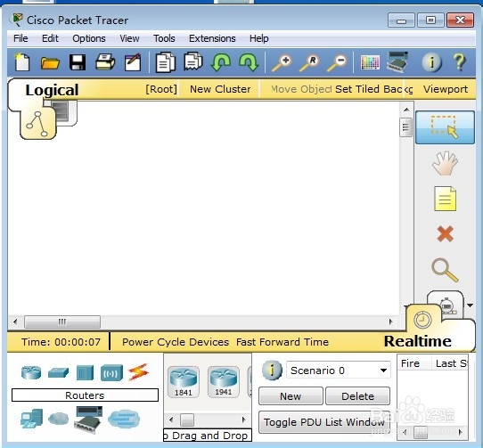Expand tools dropdown arrow beside PDU tool
The image size is (483, 448).
(x=470, y=305)
